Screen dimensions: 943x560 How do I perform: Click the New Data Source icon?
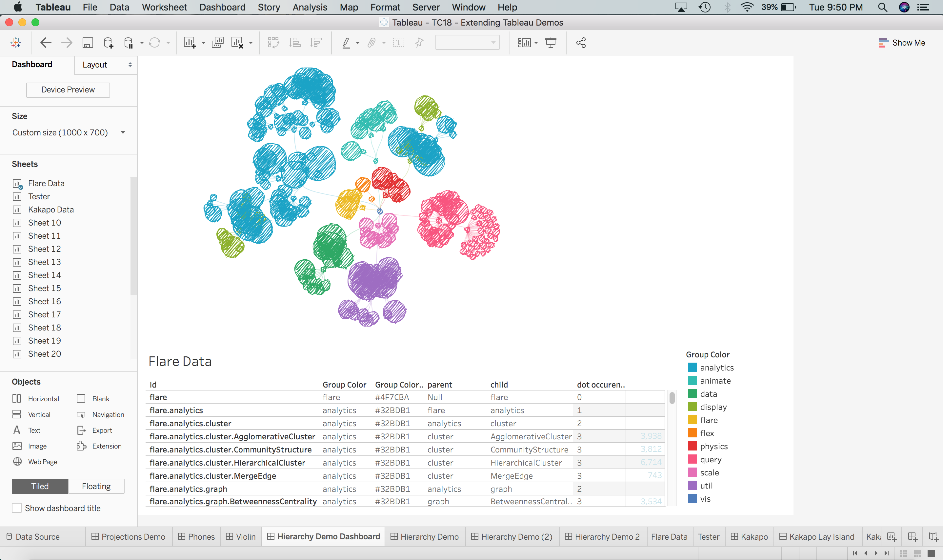pyautogui.click(x=108, y=43)
